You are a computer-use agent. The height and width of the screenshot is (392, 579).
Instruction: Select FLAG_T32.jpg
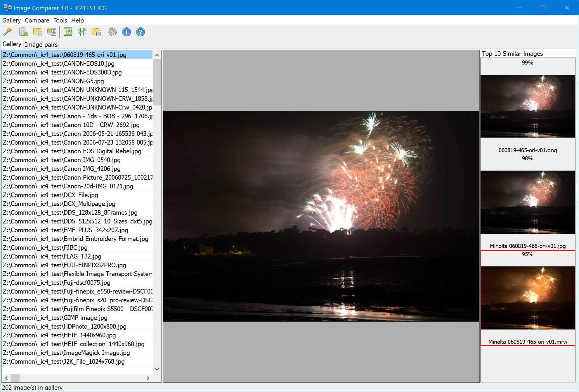[77, 256]
